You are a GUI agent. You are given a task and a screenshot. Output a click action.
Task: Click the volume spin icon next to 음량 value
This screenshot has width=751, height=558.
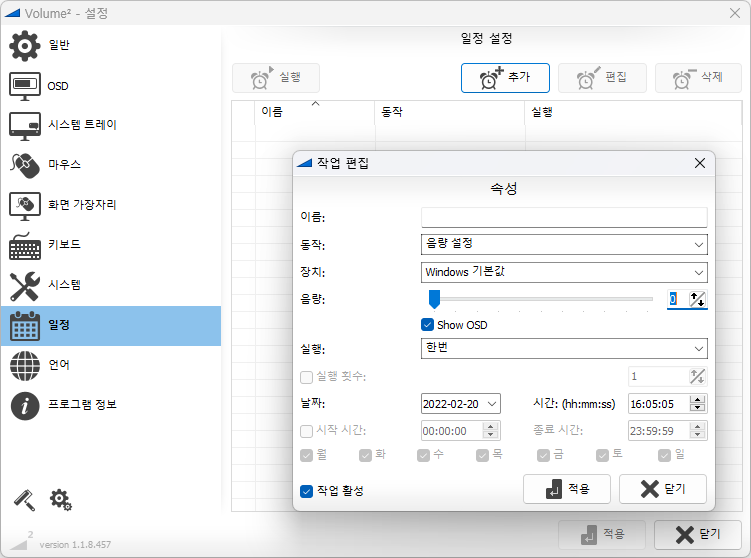pos(697,299)
